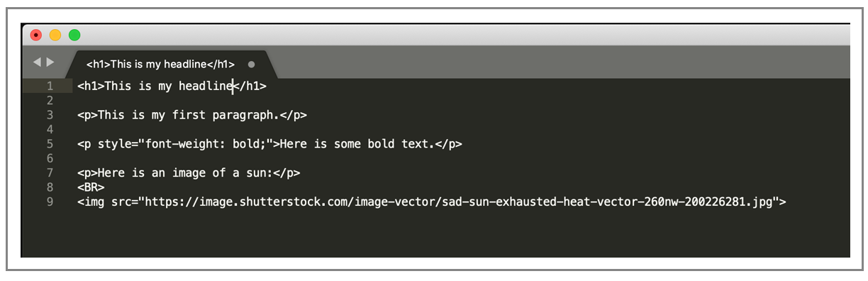Select the headline file tab
The image size is (868, 281).
click(x=170, y=64)
